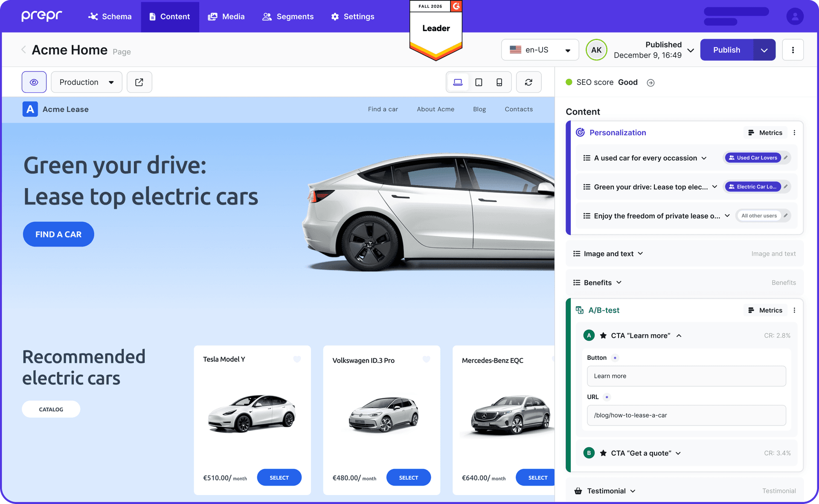Viewport: 819px width, 504px height.
Task: Click the FIND A CAR button
Action: coord(58,234)
